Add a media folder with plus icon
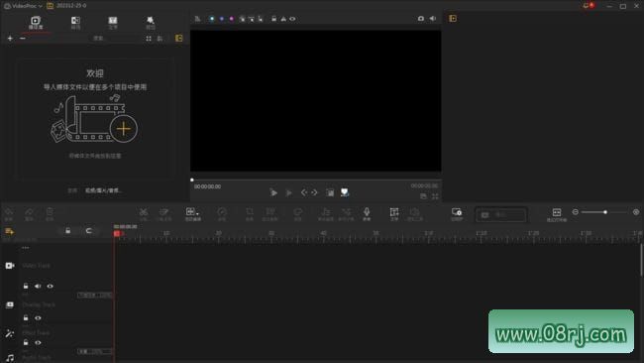Screen dimensions: 644x363 click(x=10, y=39)
